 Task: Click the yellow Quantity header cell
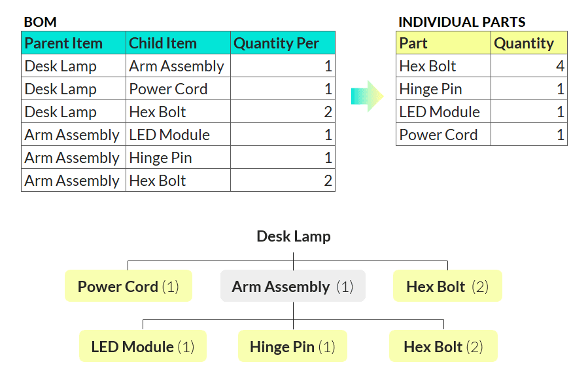tap(529, 43)
